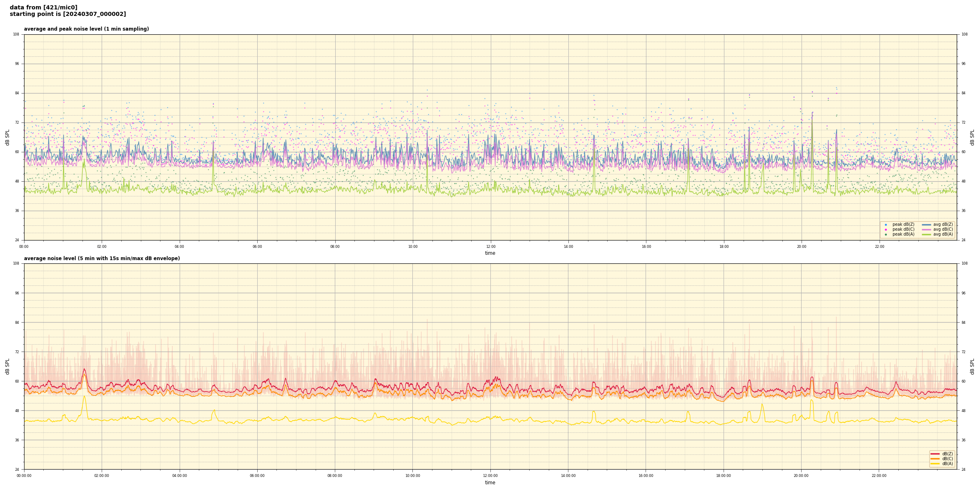Screen dimensions: 980x490
Task: Click the 'average noise level (5 min' chart title
Action: pyautogui.click(x=102, y=258)
